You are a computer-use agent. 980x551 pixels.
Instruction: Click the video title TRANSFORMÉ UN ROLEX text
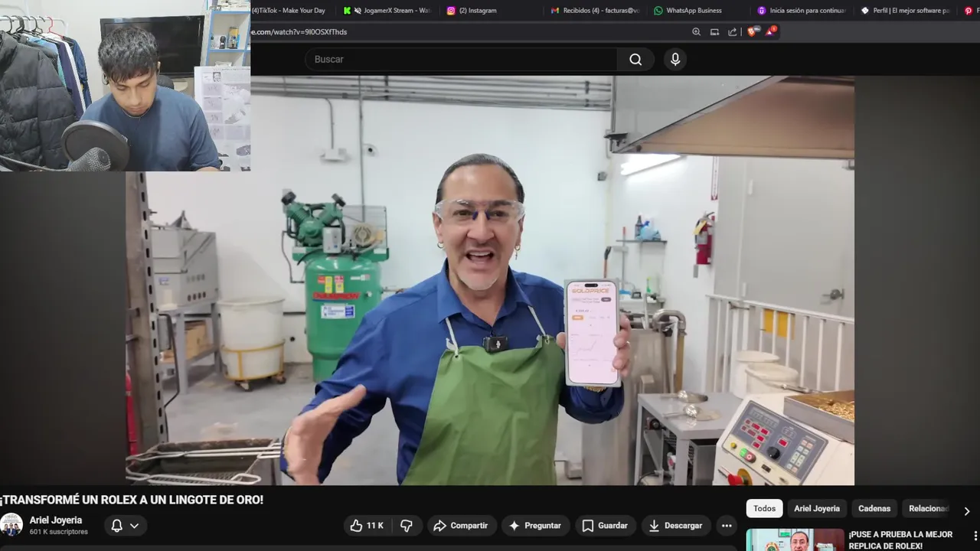pyautogui.click(x=132, y=500)
